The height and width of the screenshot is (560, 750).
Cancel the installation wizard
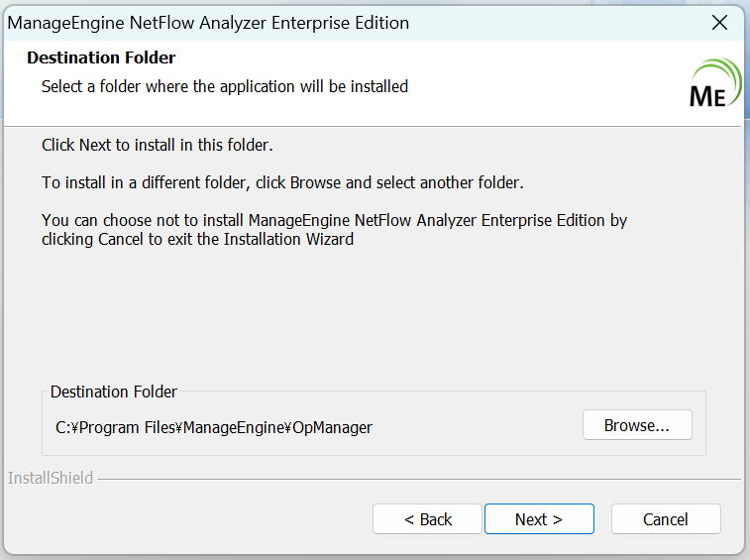(666, 518)
